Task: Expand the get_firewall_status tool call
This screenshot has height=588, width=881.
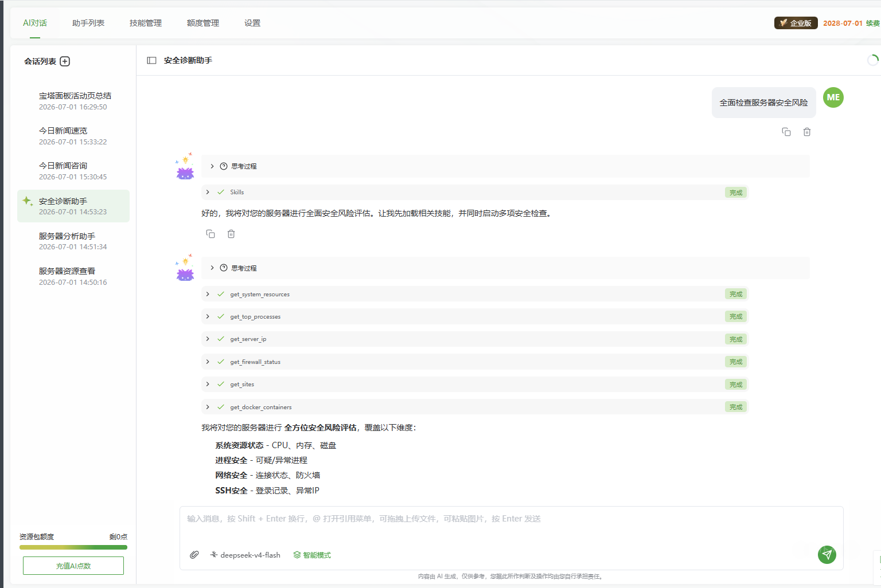Action: [x=474, y=362]
